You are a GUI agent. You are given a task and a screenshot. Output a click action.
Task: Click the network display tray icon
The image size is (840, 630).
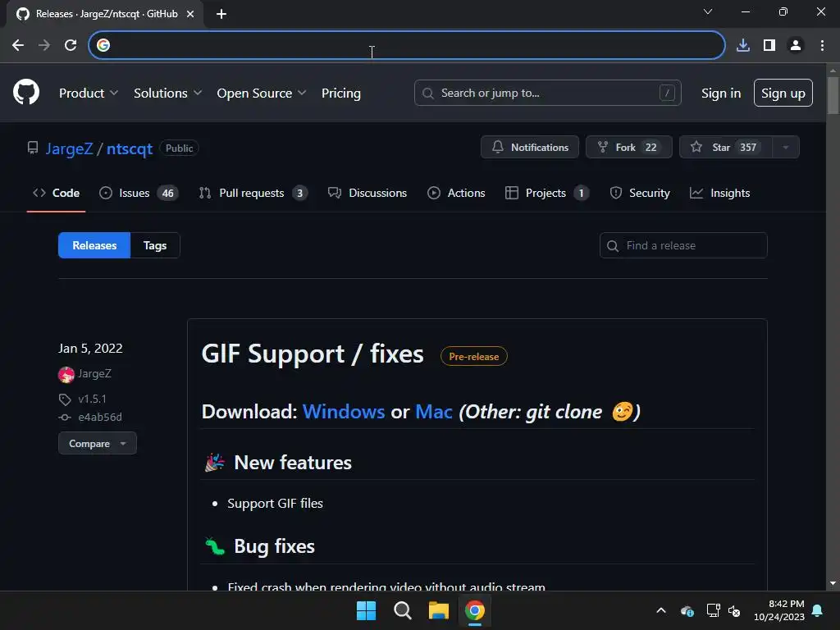tap(713, 610)
